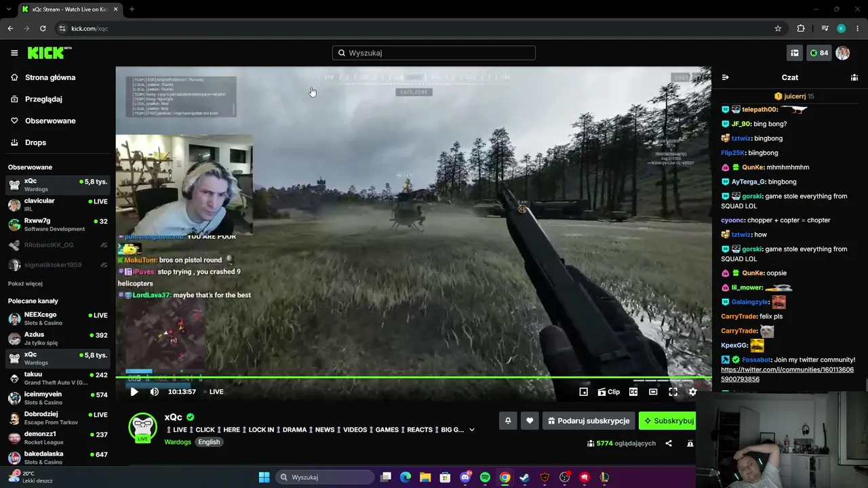This screenshot has height=488, width=868.
Task: Open recommended channel bakedalaska
Action: 58,457
